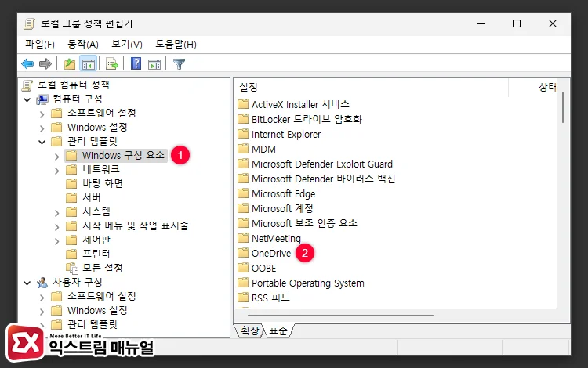This screenshot has height=368, width=588.
Task: Toggle the action pane toolbar icon
Action: click(x=154, y=64)
